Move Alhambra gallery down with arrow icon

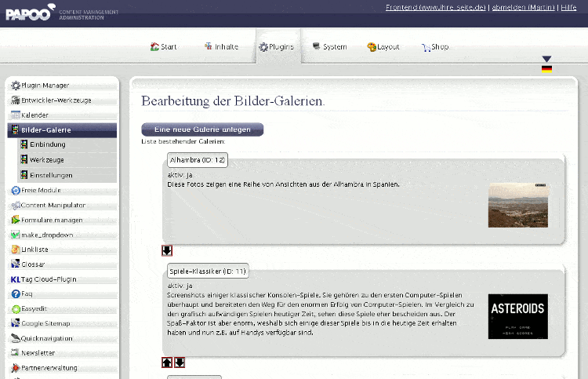point(167,250)
